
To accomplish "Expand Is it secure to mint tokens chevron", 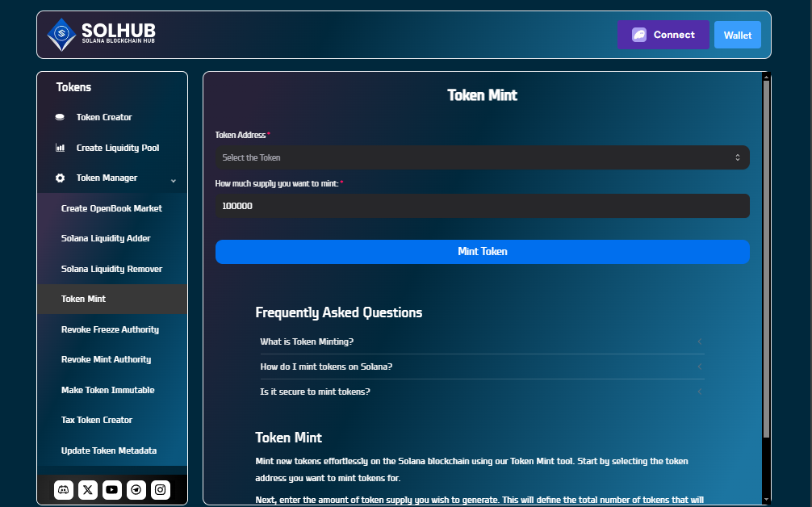I will [700, 392].
